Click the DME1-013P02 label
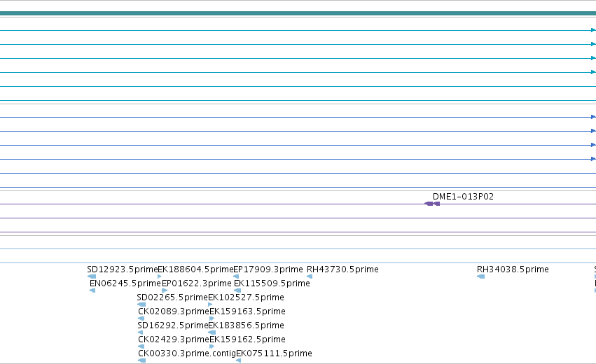The image size is (596, 364). (x=463, y=197)
